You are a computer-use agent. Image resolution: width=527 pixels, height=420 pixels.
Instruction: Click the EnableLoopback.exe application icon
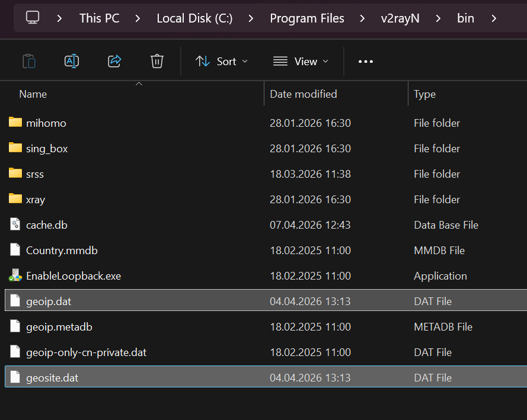tap(15, 276)
